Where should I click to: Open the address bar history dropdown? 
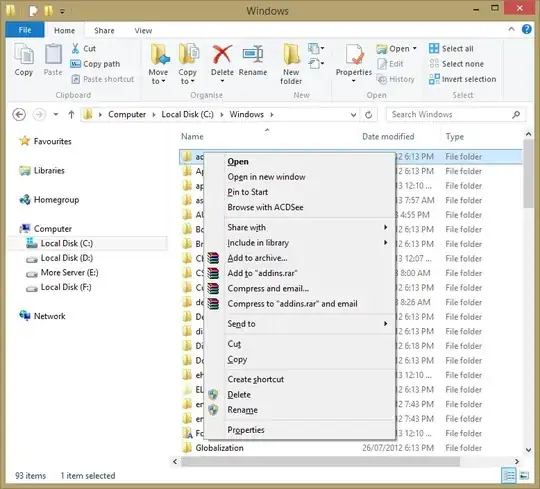click(x=353, y=115)
